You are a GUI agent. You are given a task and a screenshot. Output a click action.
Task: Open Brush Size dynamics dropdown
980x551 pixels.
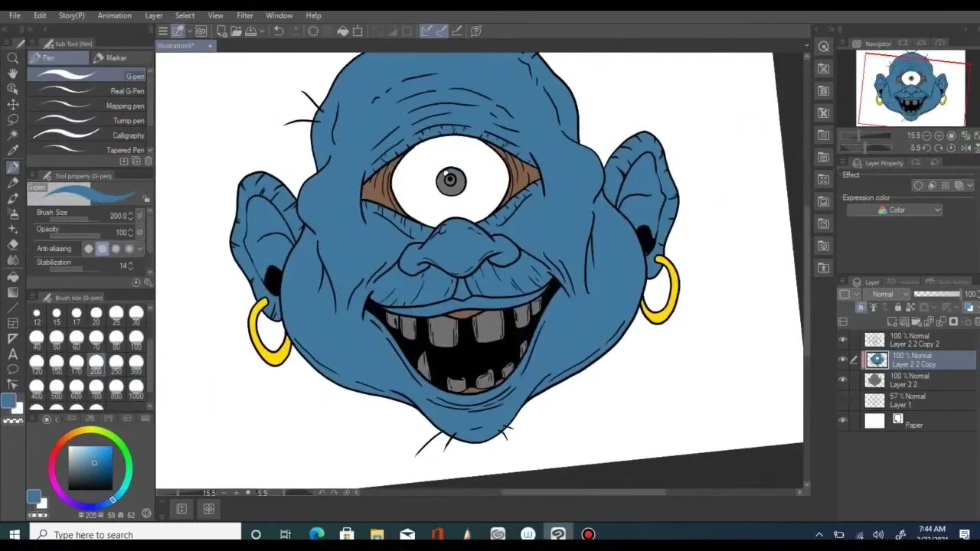[x=139, y=216]
